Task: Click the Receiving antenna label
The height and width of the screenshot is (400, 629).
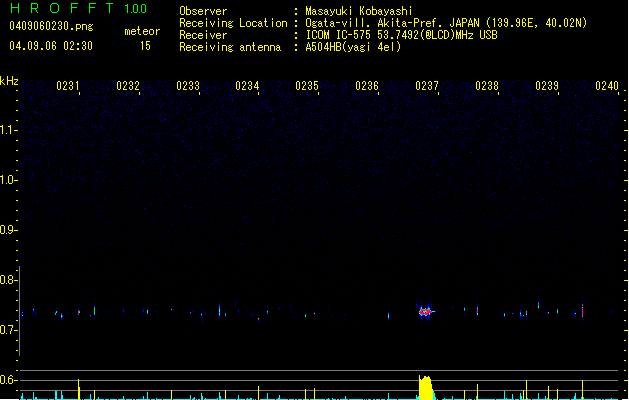Action: point(230,47)
